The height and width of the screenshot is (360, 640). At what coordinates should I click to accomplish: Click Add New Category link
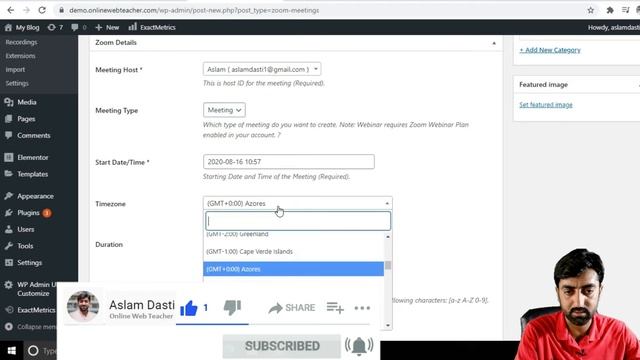tap(550, 50)
